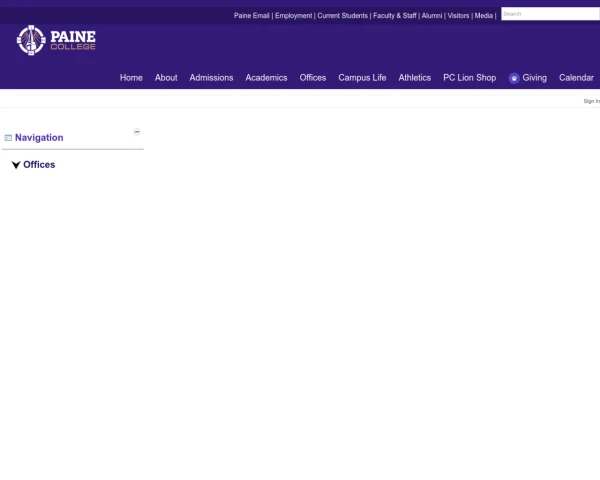Open the Campus Life menu item
Viewport: 600px width, 480px height.
(x=362, y=78)
